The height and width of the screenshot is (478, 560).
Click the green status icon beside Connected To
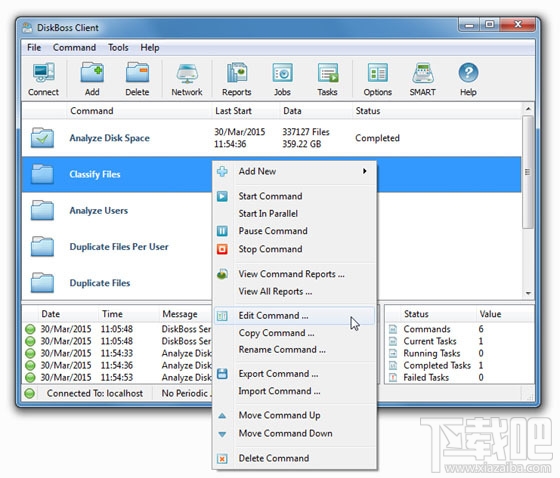30,393
